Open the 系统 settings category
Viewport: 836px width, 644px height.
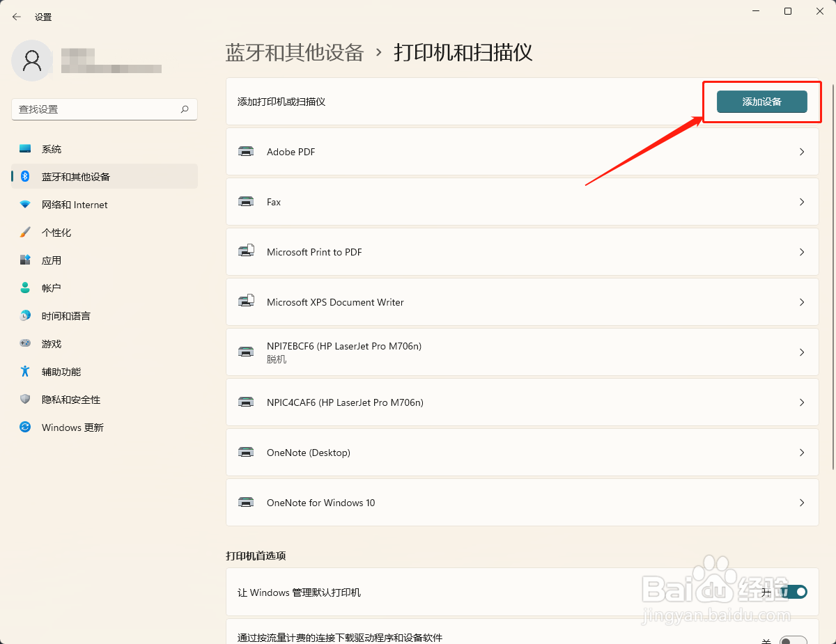pos(104,149)
